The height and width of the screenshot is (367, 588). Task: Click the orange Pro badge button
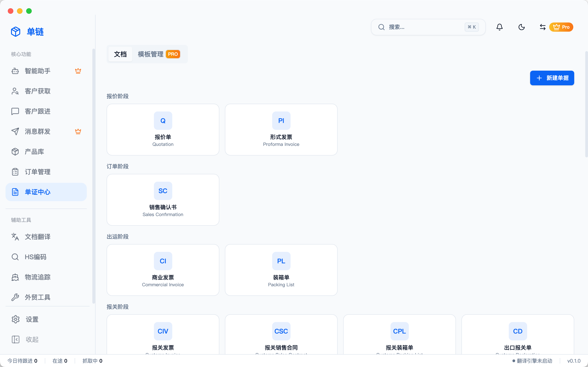[561, 27]
